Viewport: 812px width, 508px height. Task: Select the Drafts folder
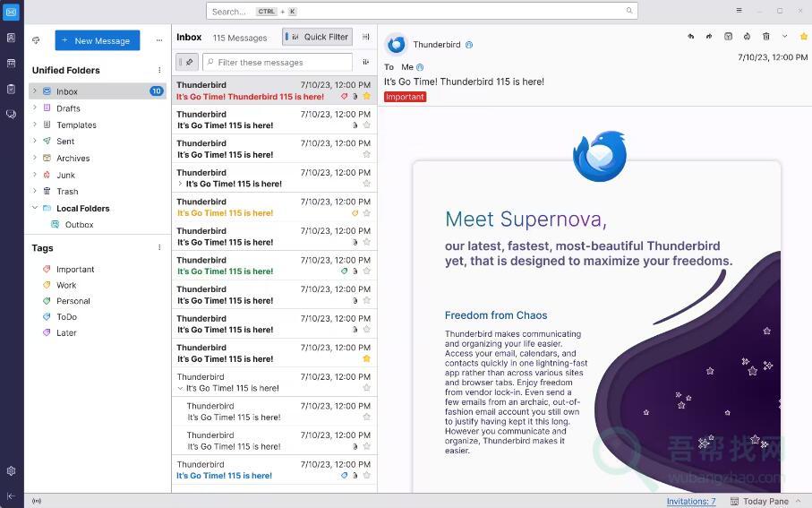pos(68,108)
